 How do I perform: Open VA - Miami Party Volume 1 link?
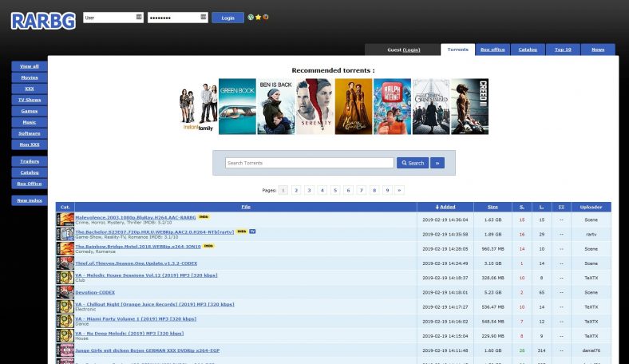pos(136,319)
